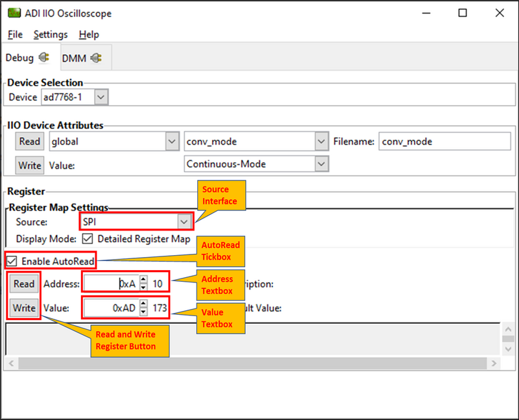Click the ADI IIO Oscilloscope title bar icon
Image resolution: width=519 pixels, height=420 pixels.
click(x=14, y=13)
